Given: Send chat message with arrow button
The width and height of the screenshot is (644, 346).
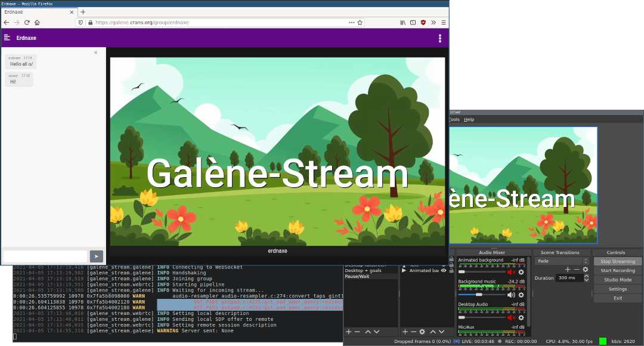Looking at the screenshot, I should click(97, 257).
